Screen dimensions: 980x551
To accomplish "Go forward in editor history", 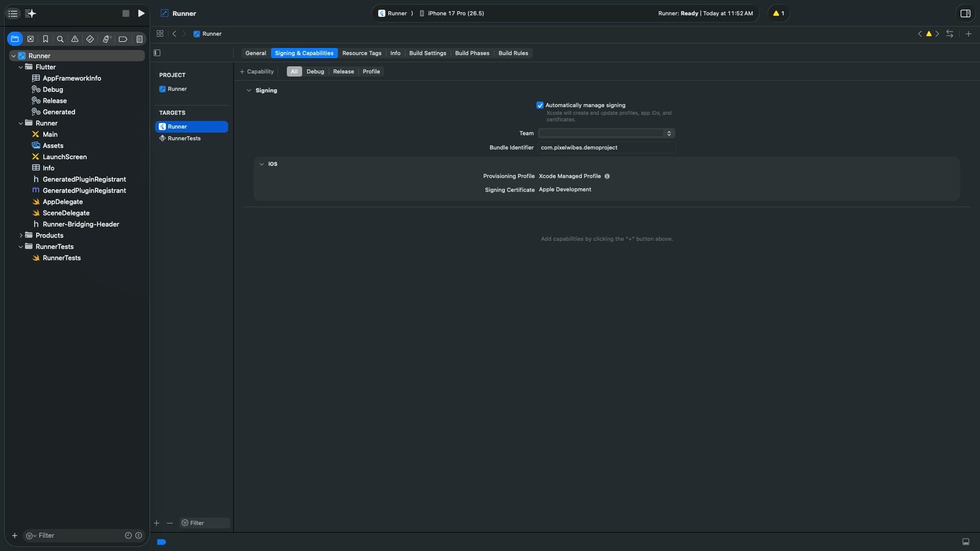I will (x=184, y=34).
